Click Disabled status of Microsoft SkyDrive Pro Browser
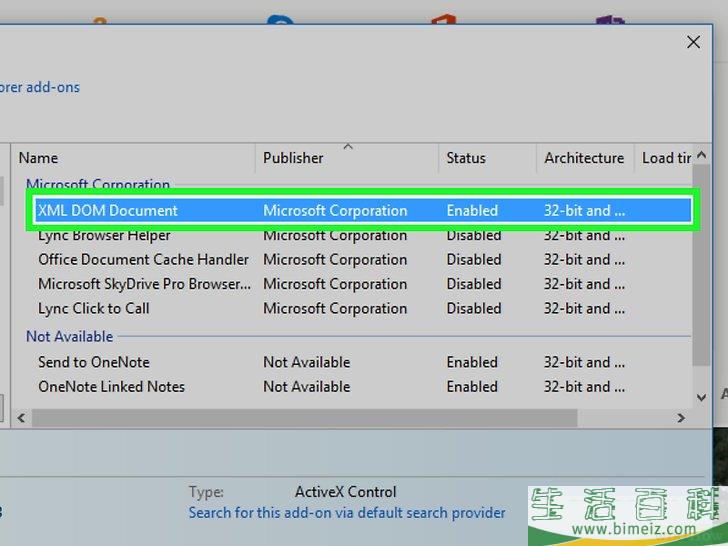The width and height of the screenshot is (728, 546). click(474, 284)
